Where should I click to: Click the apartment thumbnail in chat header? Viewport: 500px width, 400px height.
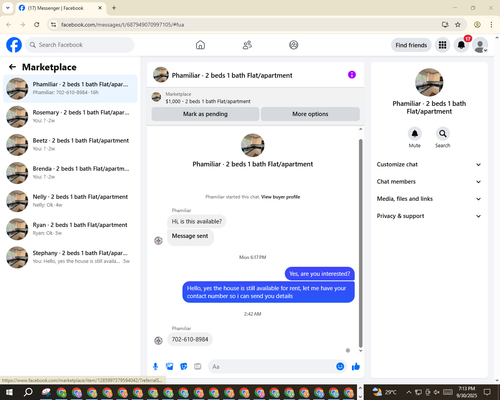point(161,75)
